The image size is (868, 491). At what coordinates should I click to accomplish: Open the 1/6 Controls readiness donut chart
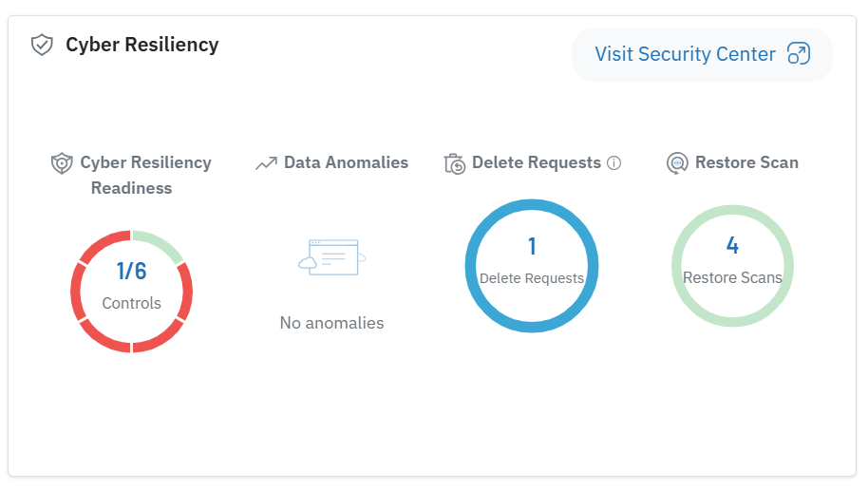click(132, 292)
